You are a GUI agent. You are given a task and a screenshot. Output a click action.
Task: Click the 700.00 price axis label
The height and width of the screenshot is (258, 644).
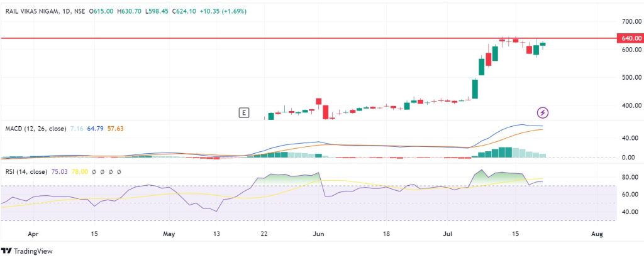coord(631,21)
